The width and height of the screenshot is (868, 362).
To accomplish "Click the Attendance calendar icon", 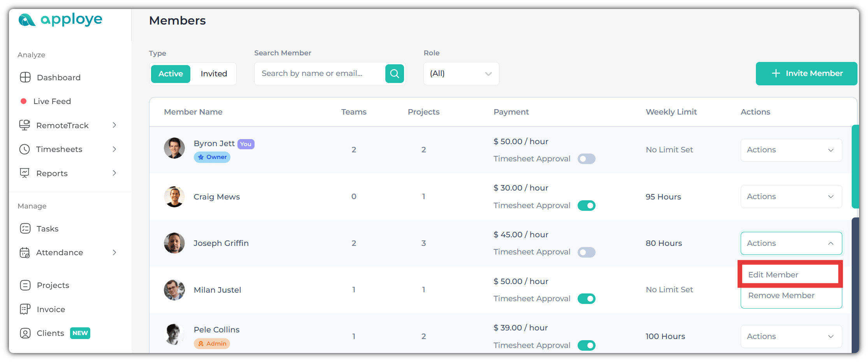I will 25,253.
